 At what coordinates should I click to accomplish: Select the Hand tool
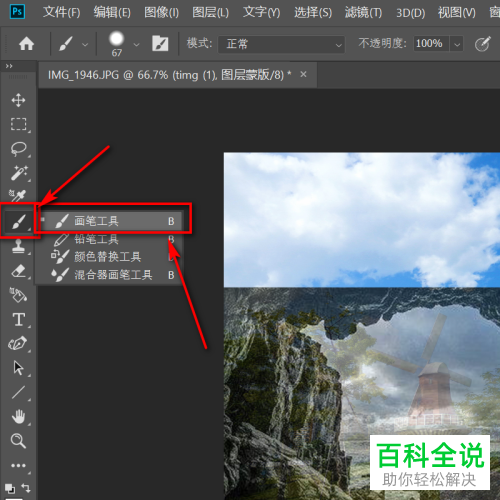[18, 416]
